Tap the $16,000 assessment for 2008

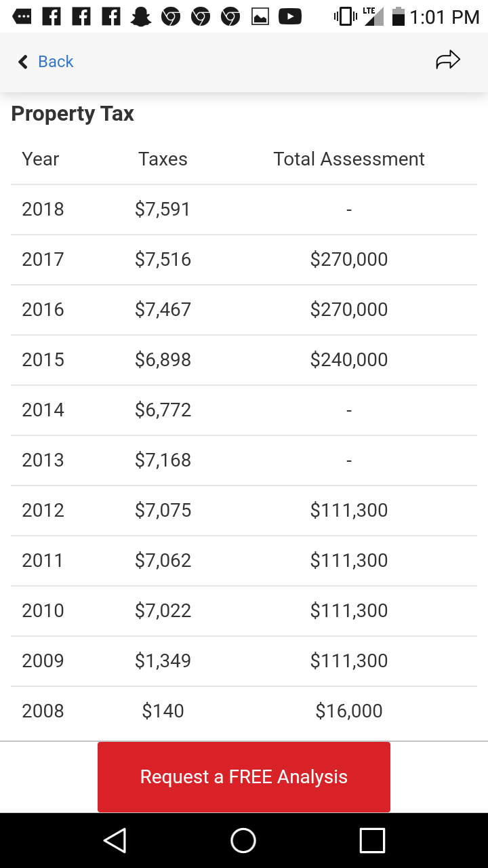tap(349, 711)
